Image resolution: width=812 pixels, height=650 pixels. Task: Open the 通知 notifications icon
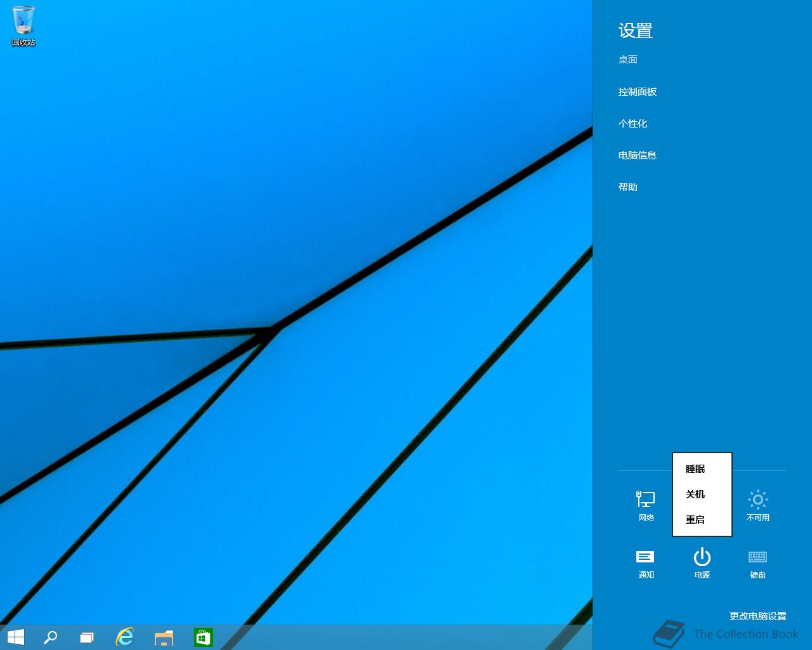(646, 564)
